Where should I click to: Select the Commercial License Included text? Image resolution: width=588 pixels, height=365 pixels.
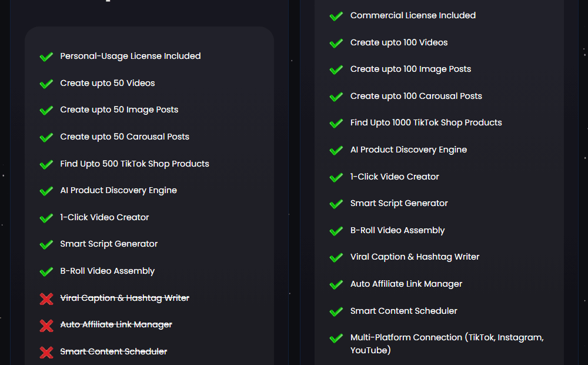point(413,15)
